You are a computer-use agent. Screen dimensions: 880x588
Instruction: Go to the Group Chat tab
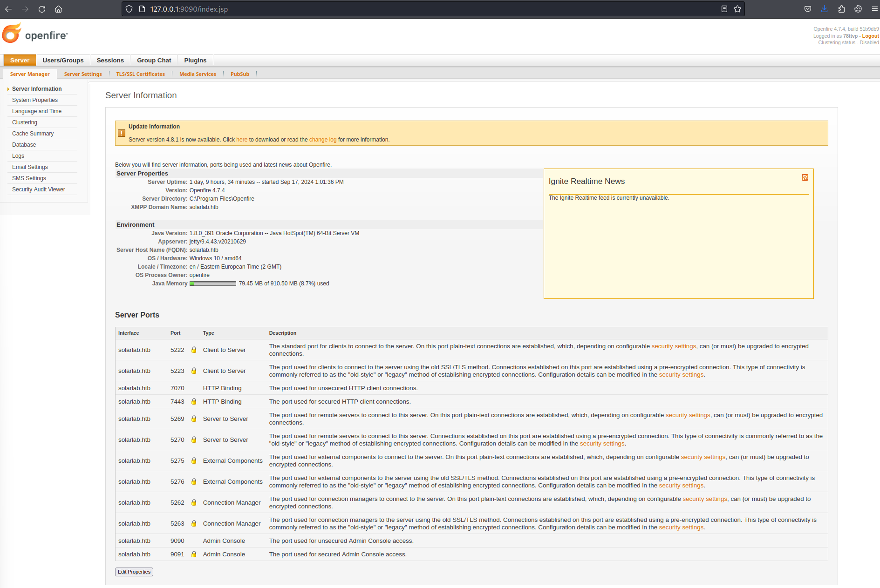pos(154,60)
